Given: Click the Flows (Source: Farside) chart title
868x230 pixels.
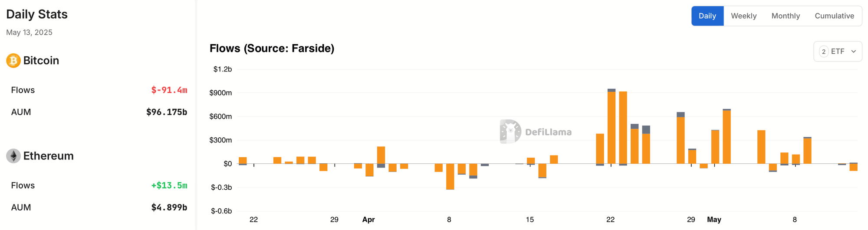Looking at the screenshot, I should [x=272, y=48].
